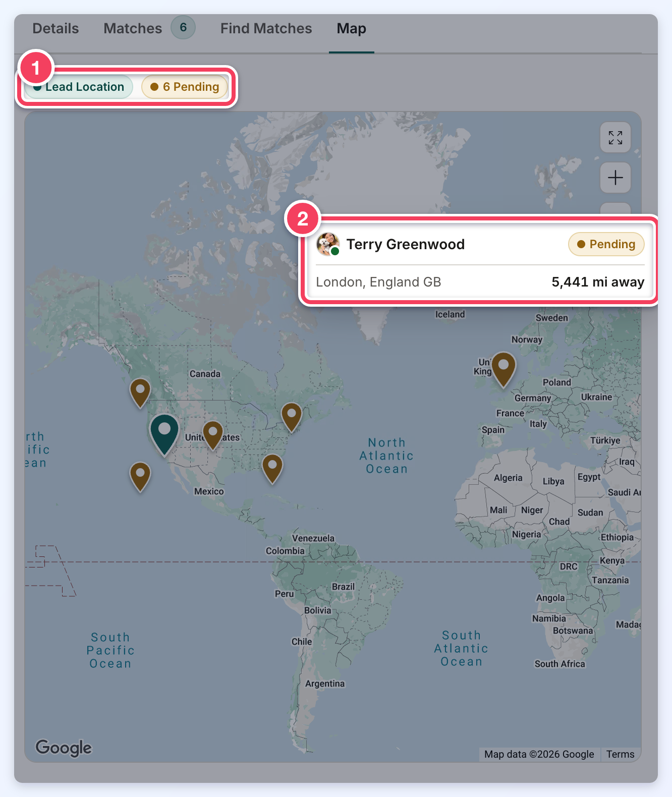This screenshot has height=797, width=672.
Task: Click the Norway label on the map
Action: [x=527, y=339]
